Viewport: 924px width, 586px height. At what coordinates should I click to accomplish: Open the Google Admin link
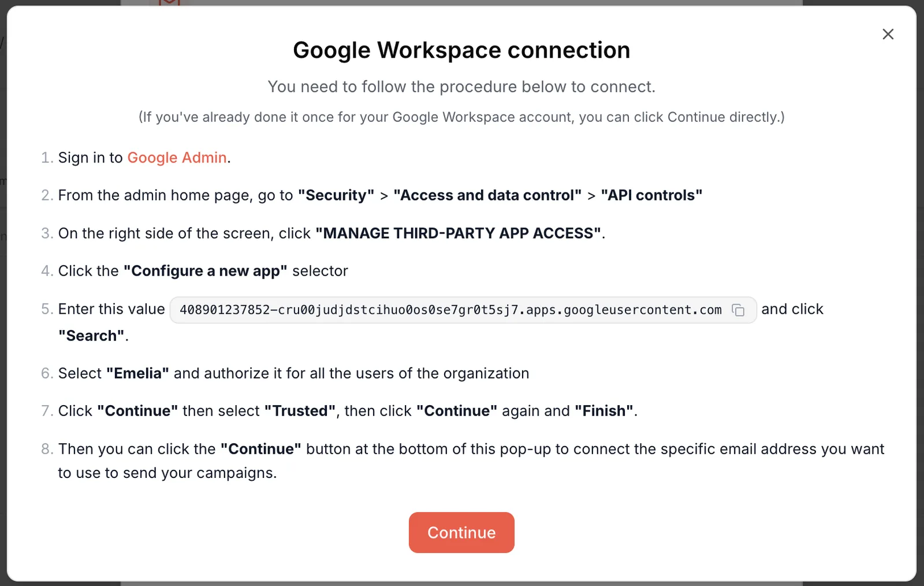click(177, 158)
